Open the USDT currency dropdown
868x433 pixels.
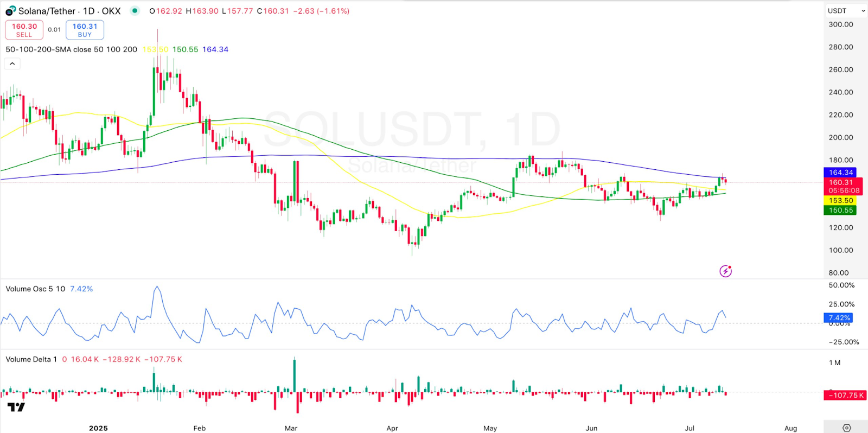[846, 11]
